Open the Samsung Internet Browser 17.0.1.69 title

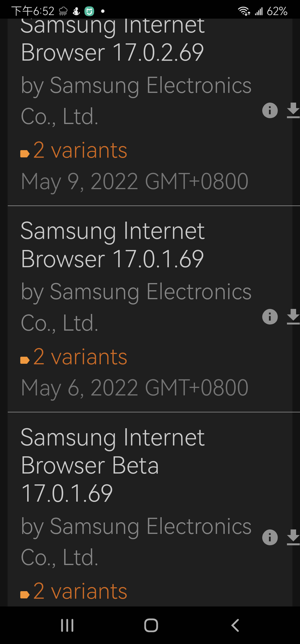pyautogui.click(x=112, y=245)
